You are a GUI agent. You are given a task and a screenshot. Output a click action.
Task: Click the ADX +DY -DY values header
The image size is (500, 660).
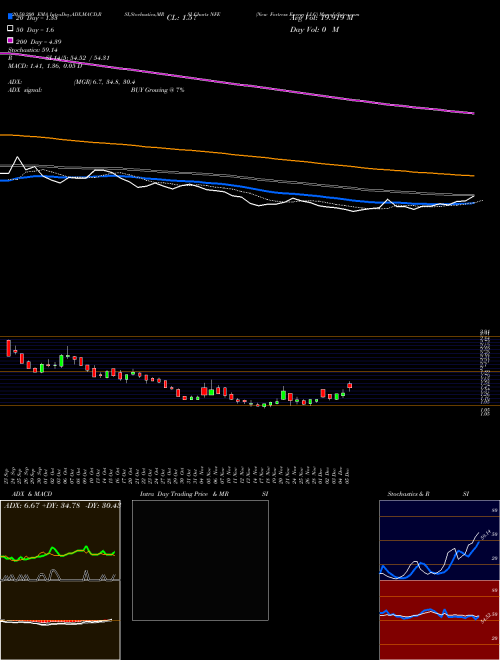(62, 506)
